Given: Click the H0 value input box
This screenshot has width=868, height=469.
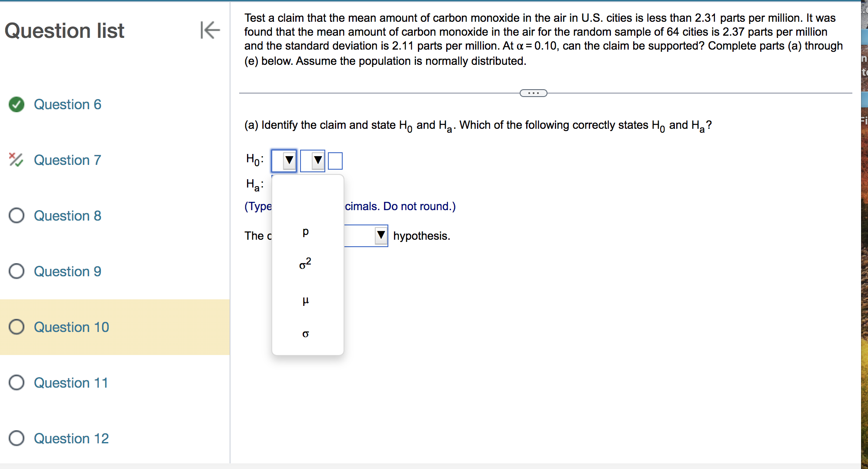Looking at the screenshot, I should pos(335,160).
